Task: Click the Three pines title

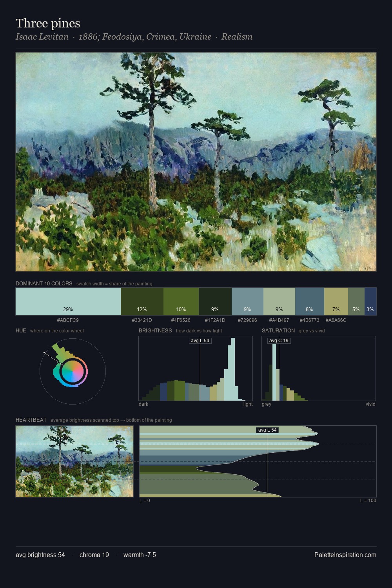Action: [x=48, y=24]
